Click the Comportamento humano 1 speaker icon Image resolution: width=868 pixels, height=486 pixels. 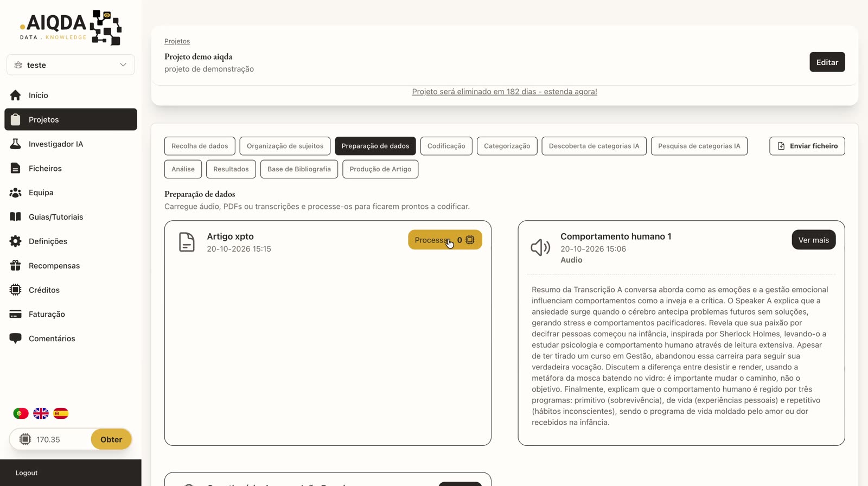coord(540,247)
